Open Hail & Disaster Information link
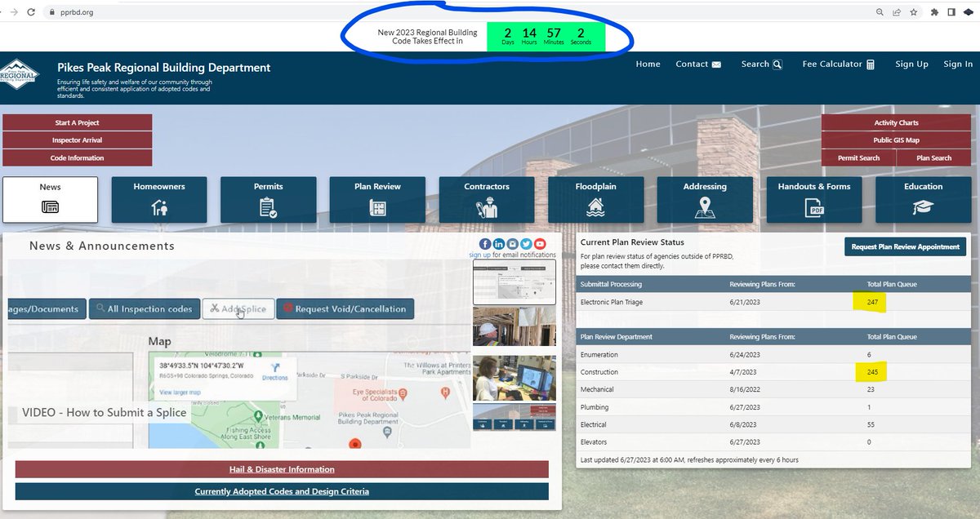980x519 pixels. [282, 469]
